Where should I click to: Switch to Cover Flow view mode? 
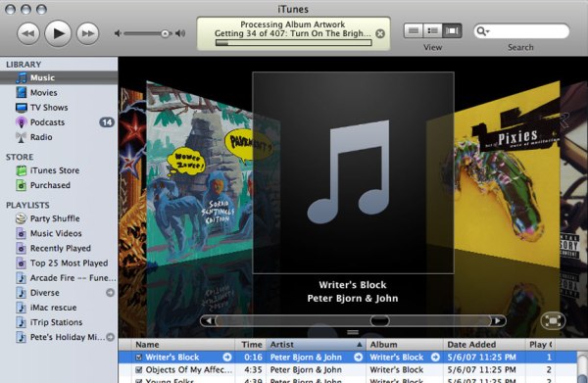[x=452, y=30]
